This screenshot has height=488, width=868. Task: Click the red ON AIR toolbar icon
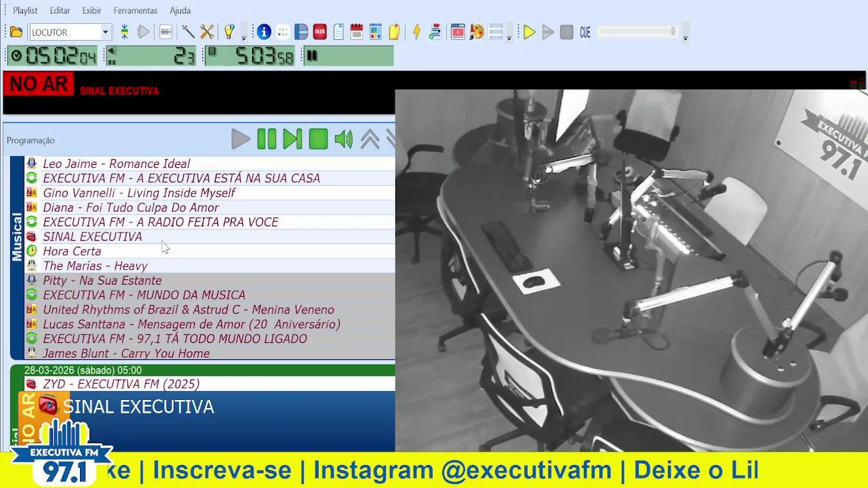click(x=319, y=32)
